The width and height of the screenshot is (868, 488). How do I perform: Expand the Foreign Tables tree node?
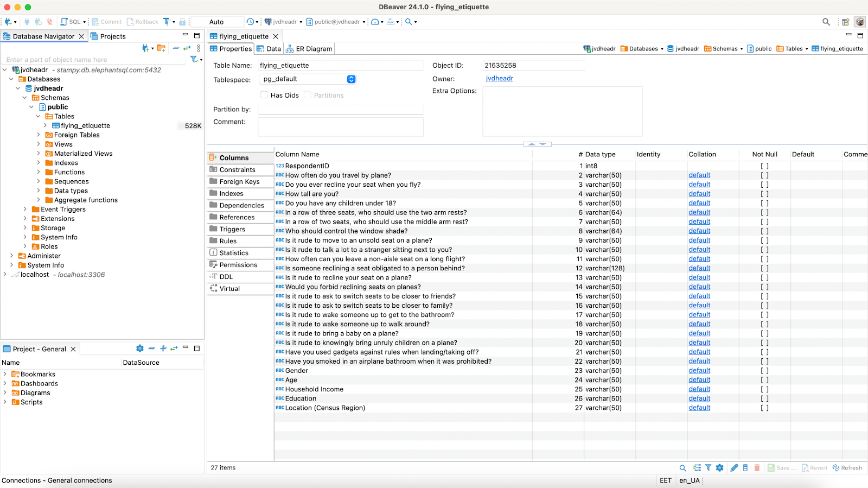[39, 135]
